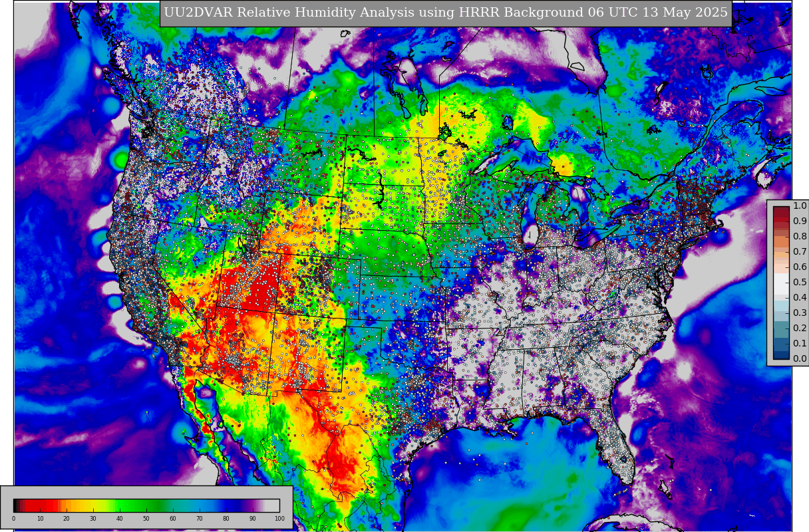
Task: Click the 0.4 label on right colorbar
Action: point(800,298)
